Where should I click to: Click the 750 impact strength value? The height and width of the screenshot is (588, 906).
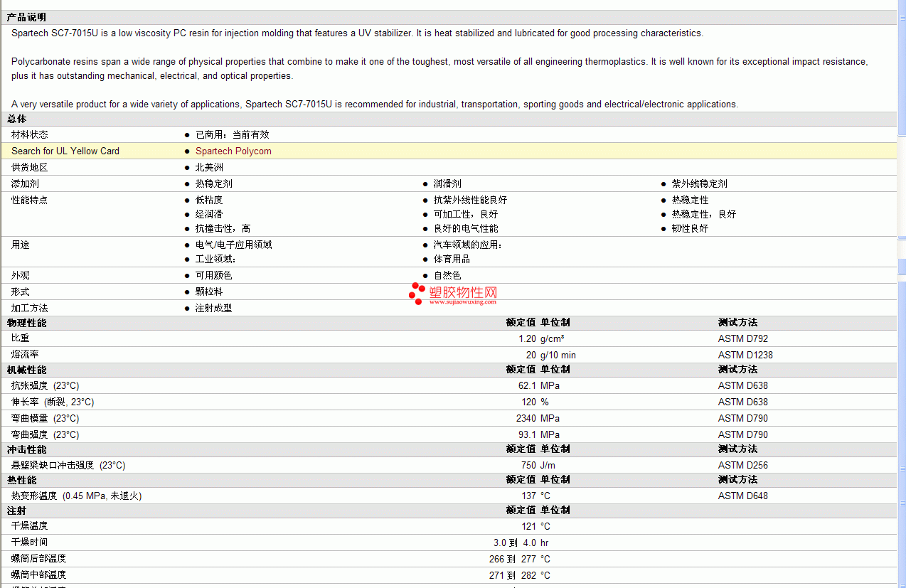(529, 465)
